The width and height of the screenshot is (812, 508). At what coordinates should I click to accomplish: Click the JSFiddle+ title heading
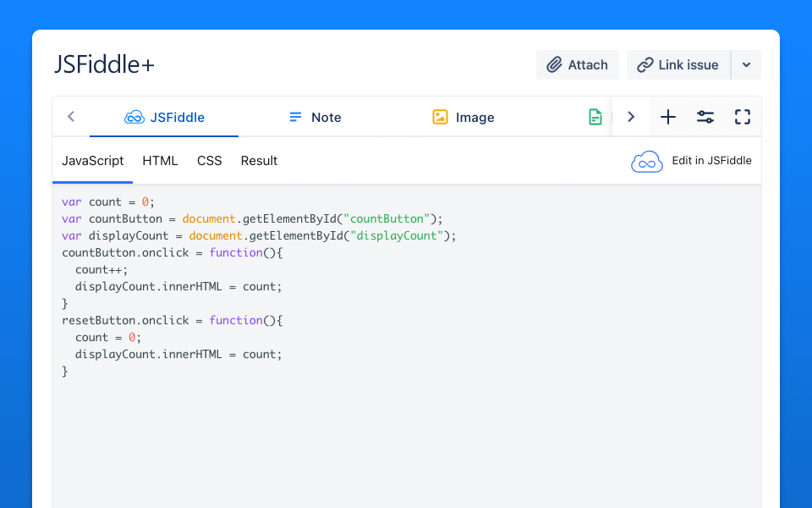point(104,65)
